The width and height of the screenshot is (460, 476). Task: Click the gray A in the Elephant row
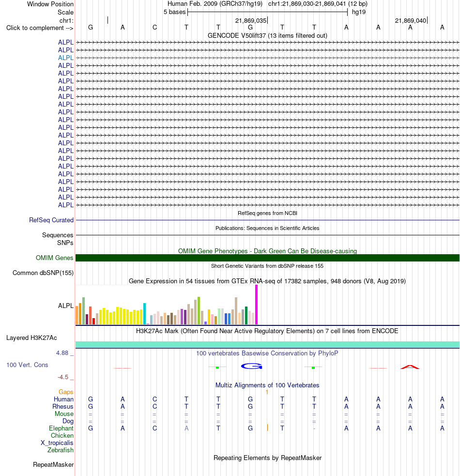click(186, 429)
